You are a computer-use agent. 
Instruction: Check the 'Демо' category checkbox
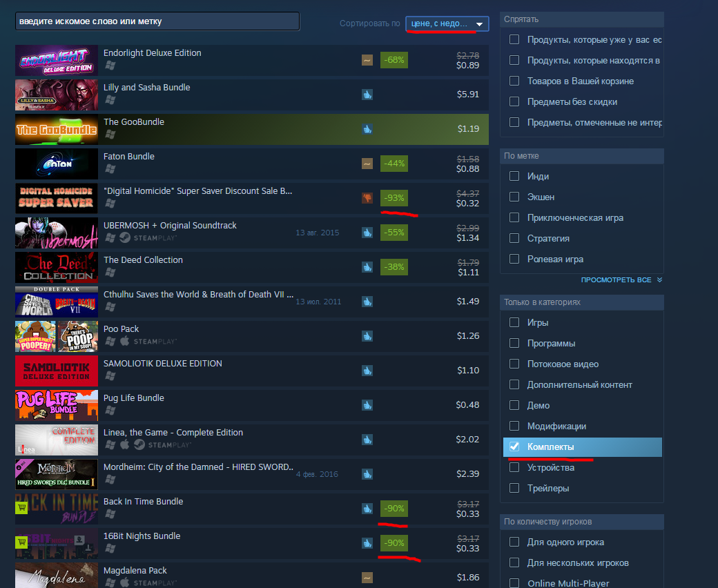click(514, 405)
